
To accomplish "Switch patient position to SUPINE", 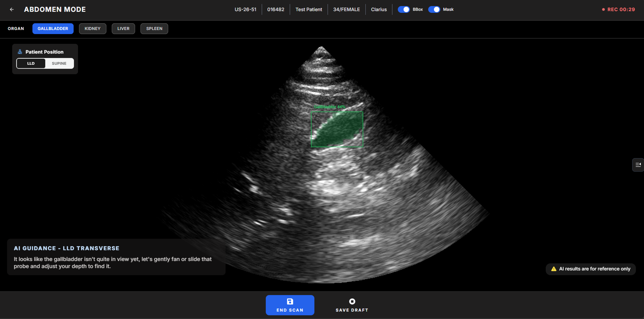I will [59, 63].
